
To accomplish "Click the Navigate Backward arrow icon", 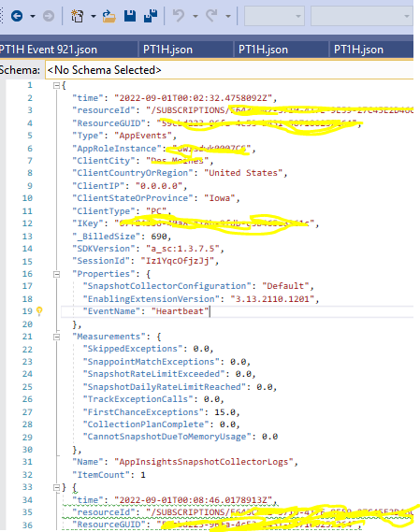I will pyautogui.click(x=17, y=16).
